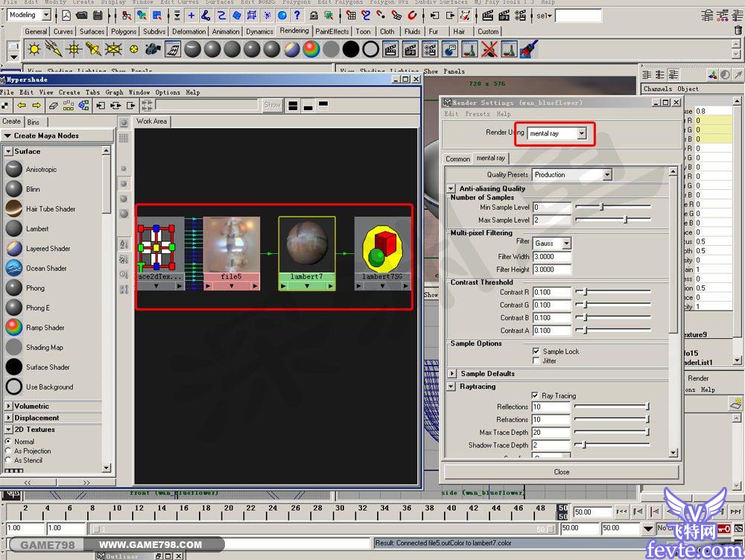Go to next graph in Hypershade toolbar
Screen dimensions: 745x560
[x=37, y=106]
